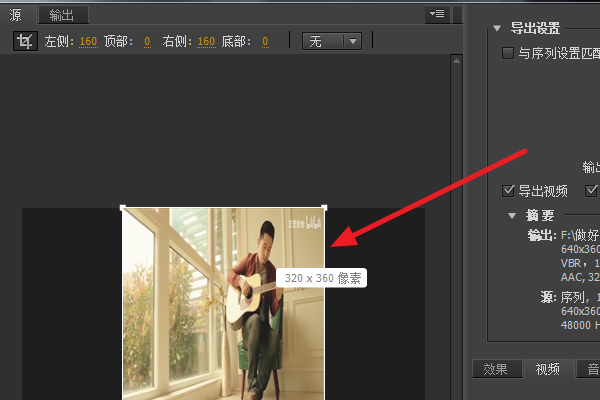Uncheck the 导出视频 checkbox

pyautogui.click(x=508, y=191)
